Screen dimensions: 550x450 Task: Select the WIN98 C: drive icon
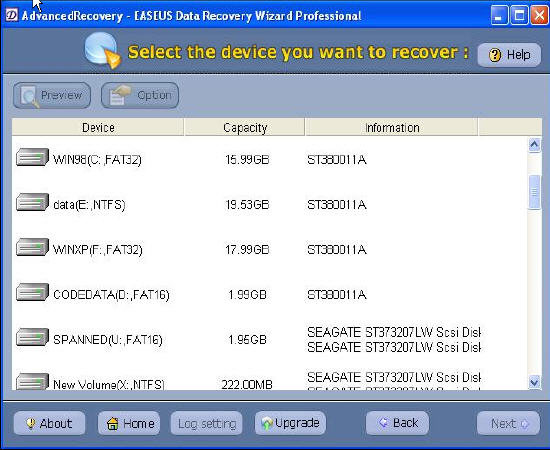pos(32,157)
